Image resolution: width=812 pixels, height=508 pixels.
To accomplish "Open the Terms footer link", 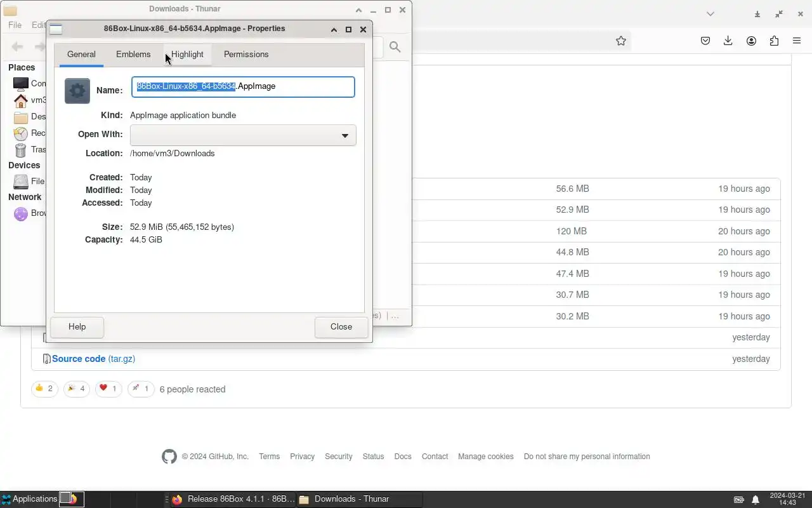I will pyautogui.click(x=270, y=457).
